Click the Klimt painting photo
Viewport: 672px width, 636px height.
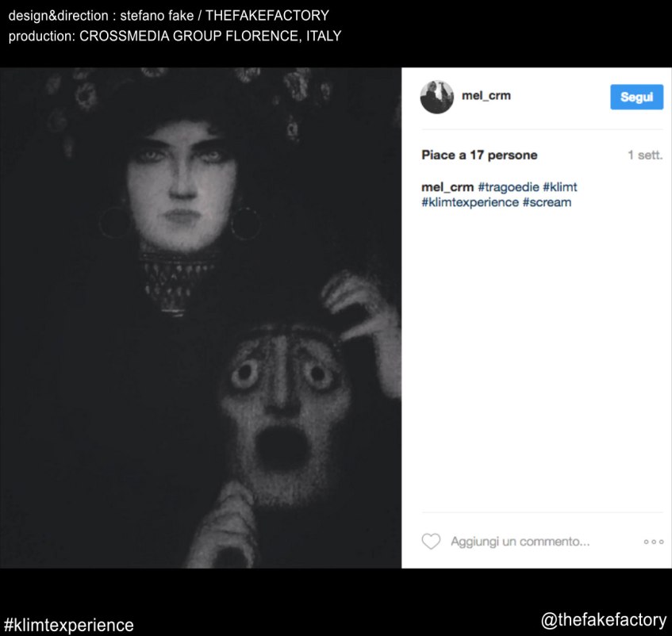[201, 318]
